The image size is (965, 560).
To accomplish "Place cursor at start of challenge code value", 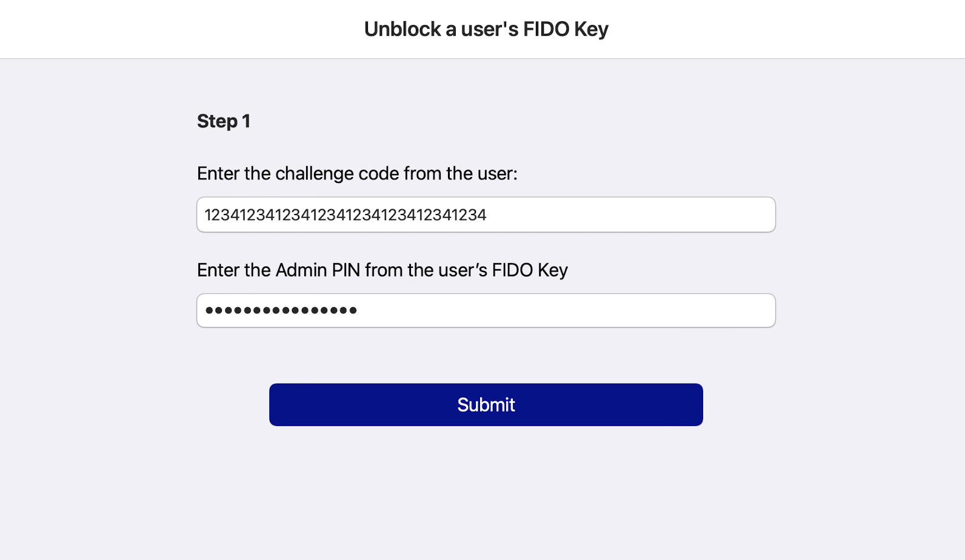I will pos(205,215).
